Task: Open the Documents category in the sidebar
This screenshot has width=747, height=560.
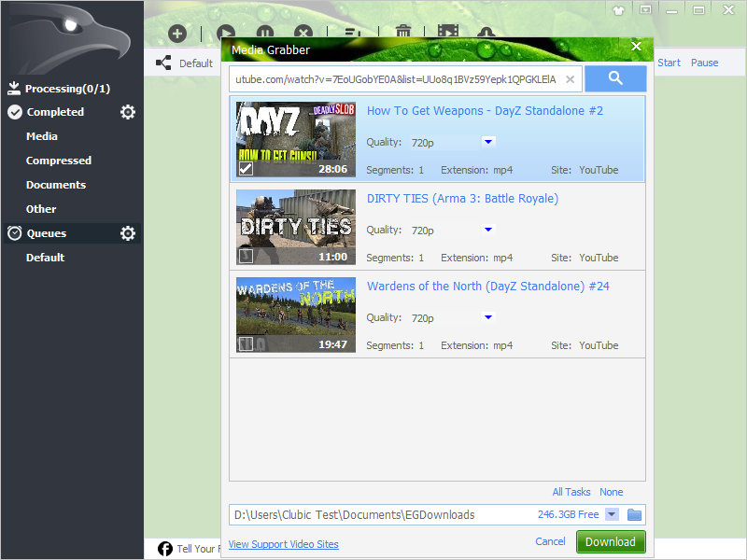Action: point(56,185)
